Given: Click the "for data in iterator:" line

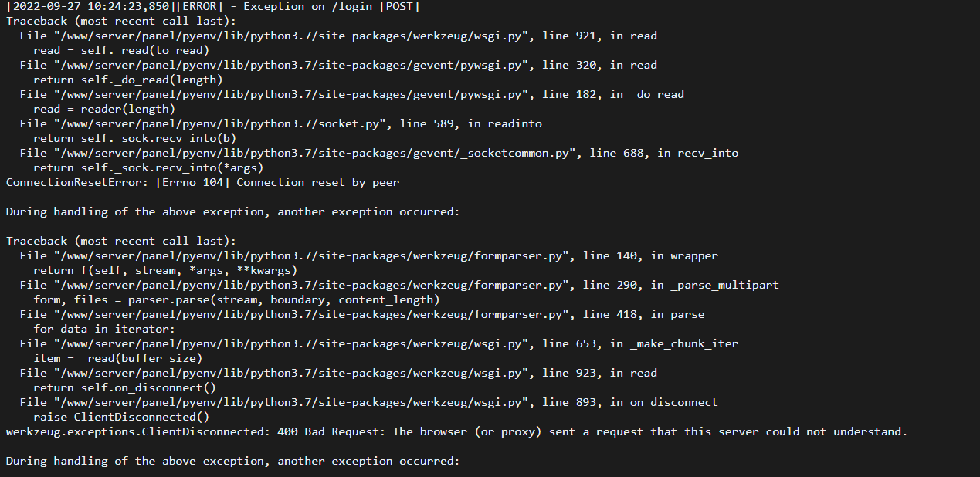Looking at the screenshot, I should (104, 329).
